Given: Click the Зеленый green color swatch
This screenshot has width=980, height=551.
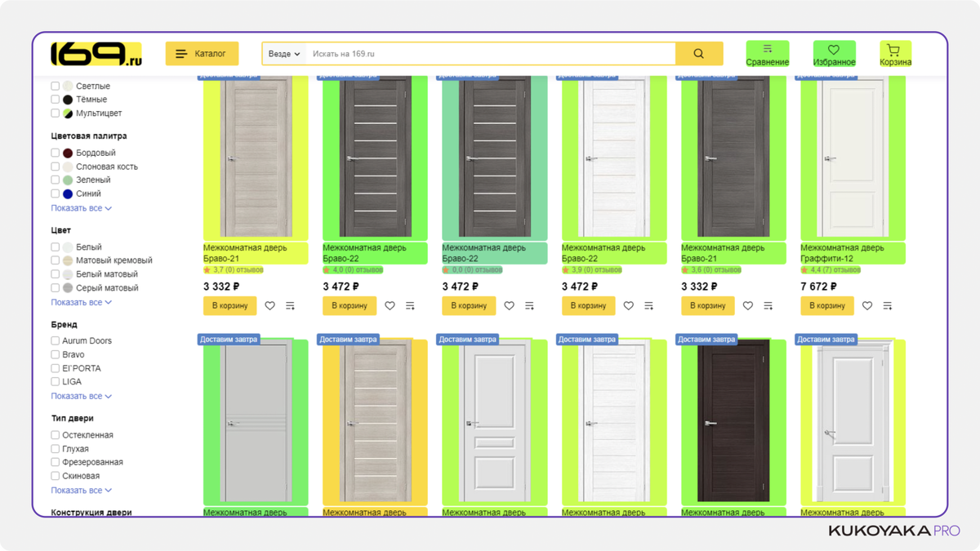Looking at the screenshot, I should [x=68, y=180].
